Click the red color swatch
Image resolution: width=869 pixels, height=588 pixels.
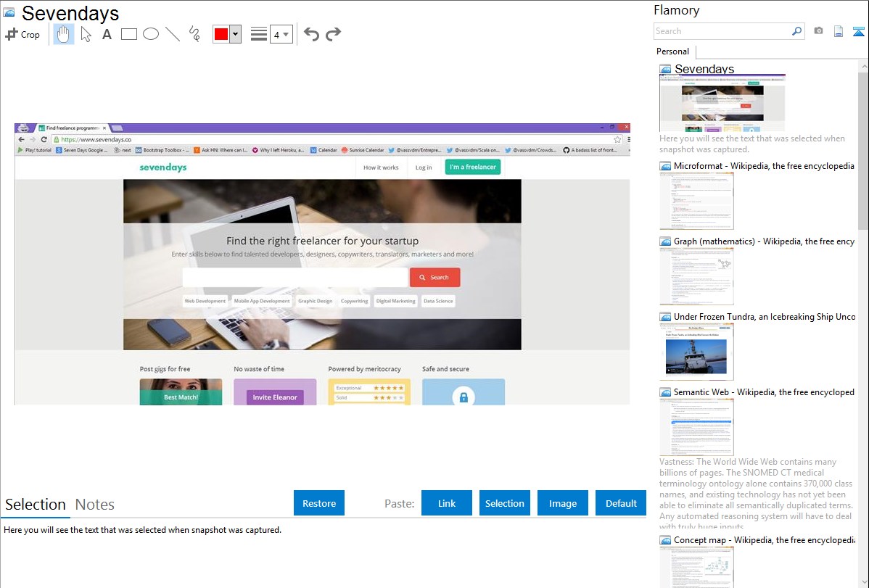point(221,34)
